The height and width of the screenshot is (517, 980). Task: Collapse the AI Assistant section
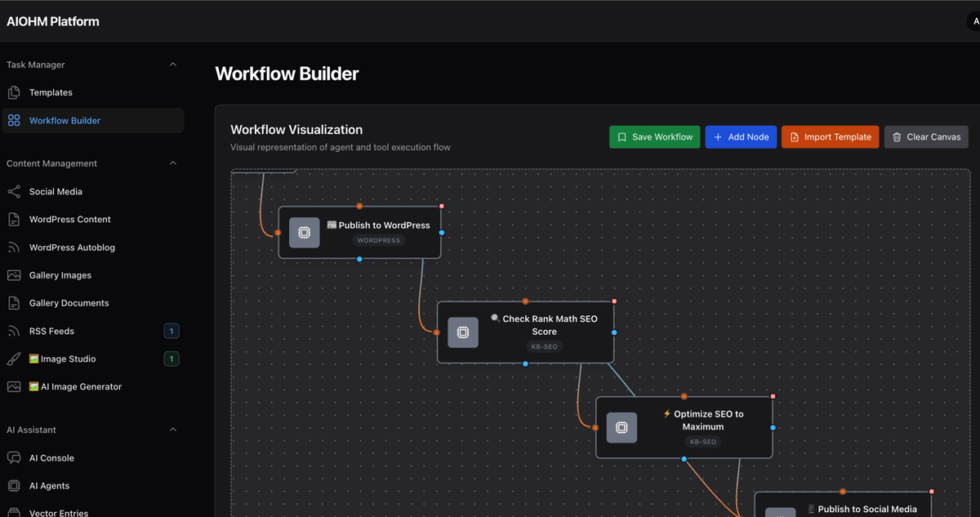point(172,430)
